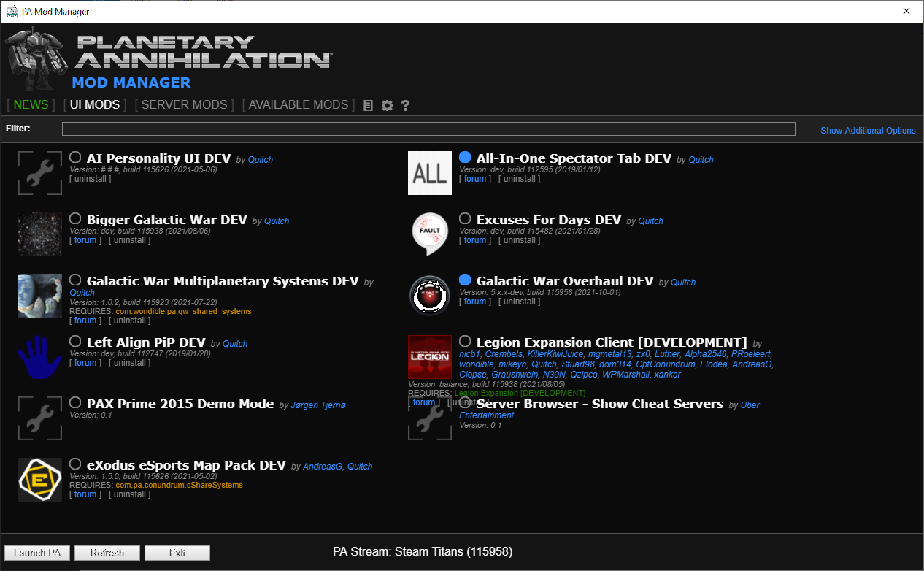Open Legion Expansion [DEVELOPMENT] requirement link
Image resolution: width=924 pixels, height=571 pixels.
pos(520,393)
